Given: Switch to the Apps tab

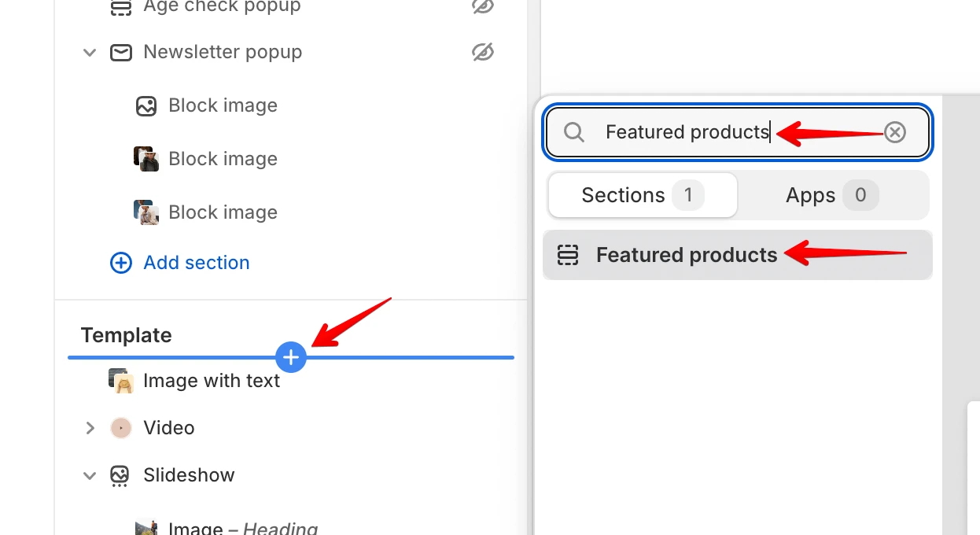Looking at the screenshot, I should coord(833,195).
